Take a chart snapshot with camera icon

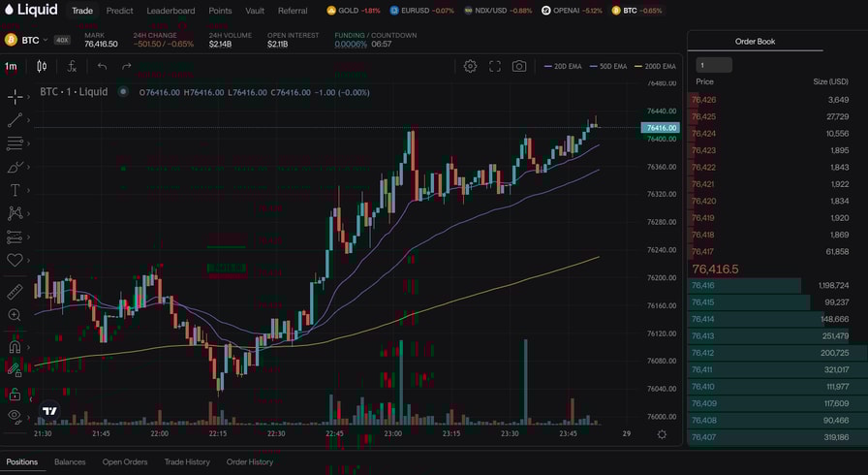click(519, 66)
